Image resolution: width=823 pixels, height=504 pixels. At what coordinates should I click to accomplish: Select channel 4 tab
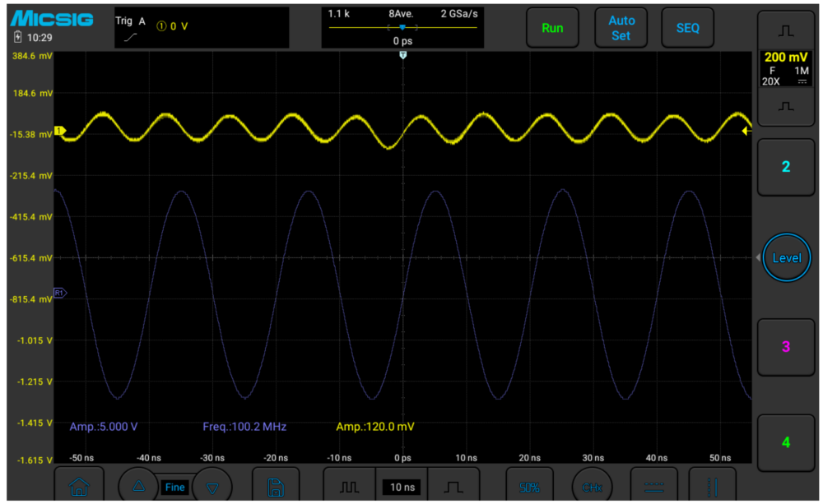point(785,442)
